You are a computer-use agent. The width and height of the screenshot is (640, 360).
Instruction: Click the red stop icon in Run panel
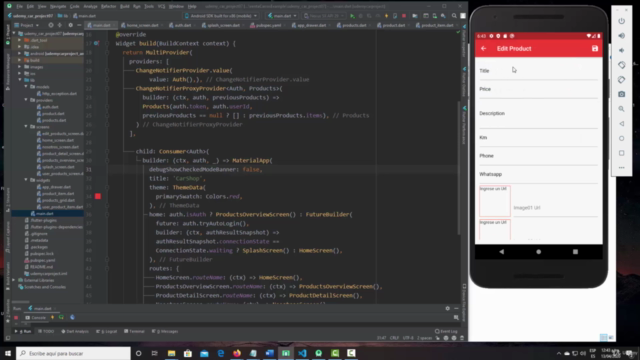point(16,318)
